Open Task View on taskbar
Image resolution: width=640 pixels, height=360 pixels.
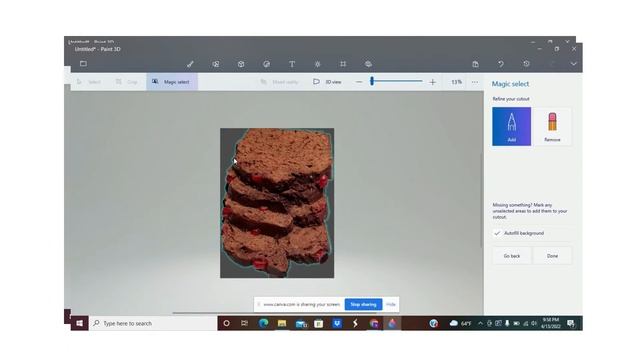click(x=244, y=323)
